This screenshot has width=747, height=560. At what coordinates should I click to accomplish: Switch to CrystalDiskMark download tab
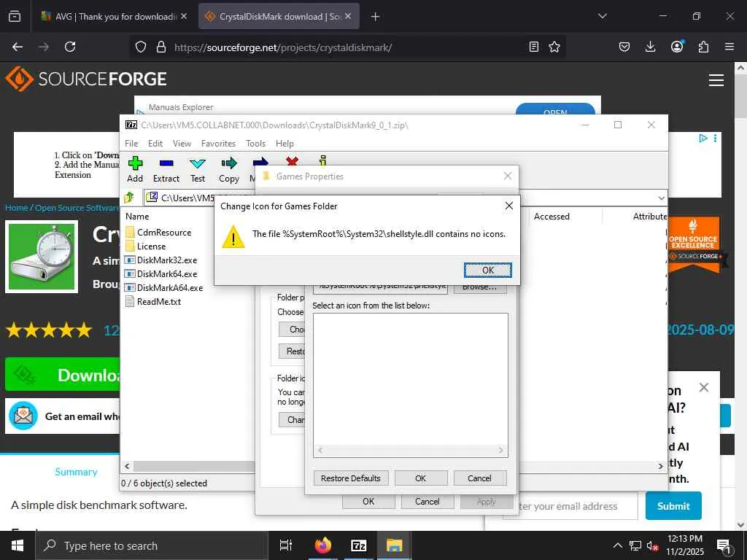279,17
